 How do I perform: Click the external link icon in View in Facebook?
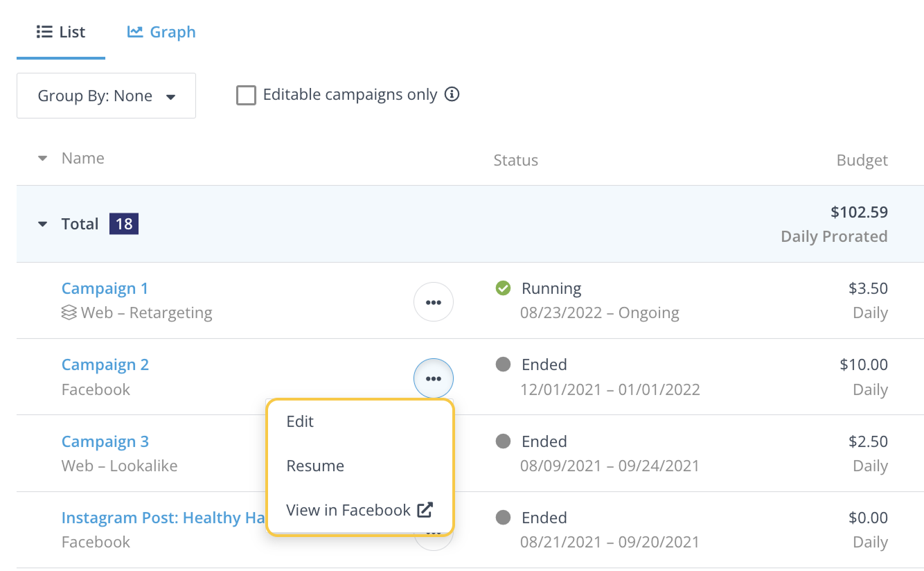[425, 511]
